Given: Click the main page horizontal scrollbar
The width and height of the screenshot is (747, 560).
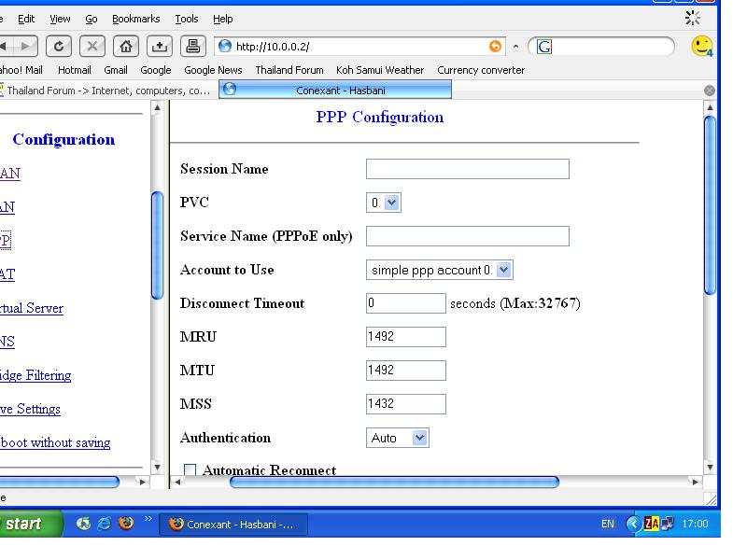Looking at the screenshot, I should (x=394, y=483).
